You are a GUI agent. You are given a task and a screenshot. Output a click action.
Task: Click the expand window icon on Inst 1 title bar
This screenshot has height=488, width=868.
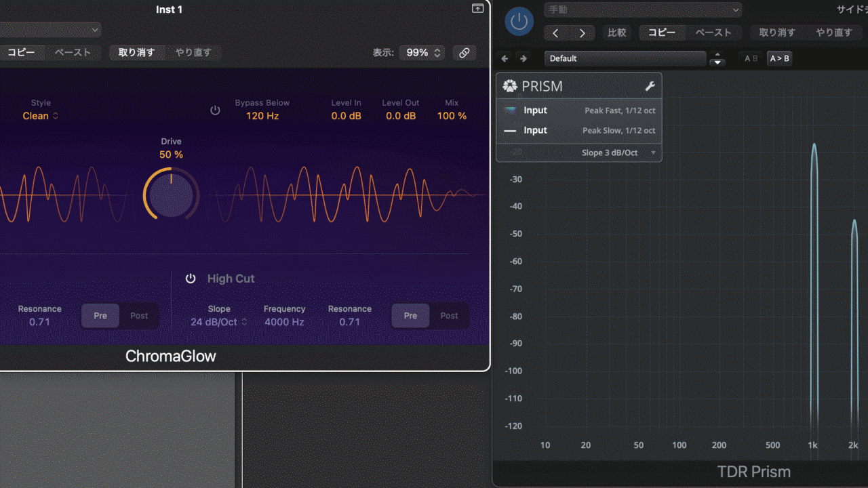(477, 8)
